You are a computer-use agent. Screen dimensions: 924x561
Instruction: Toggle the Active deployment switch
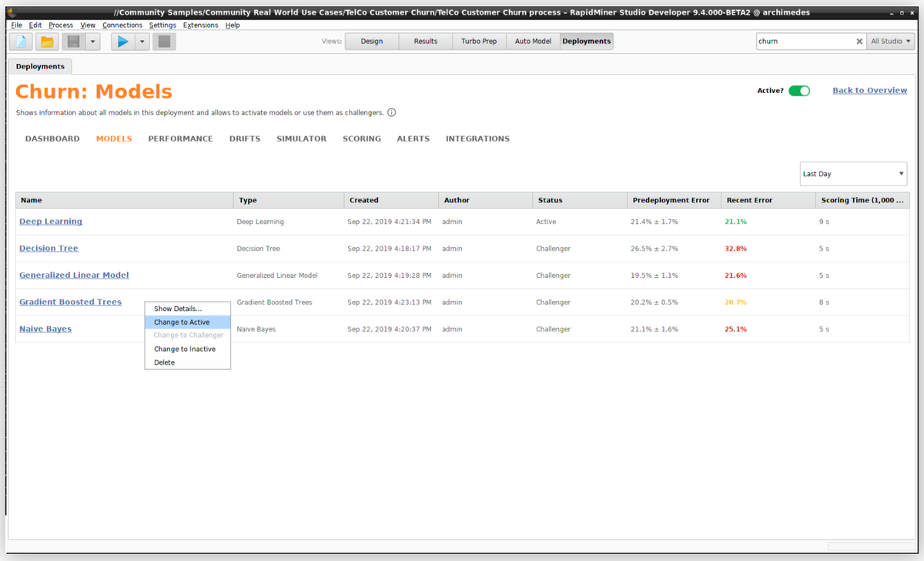click(x=799, y=91)
